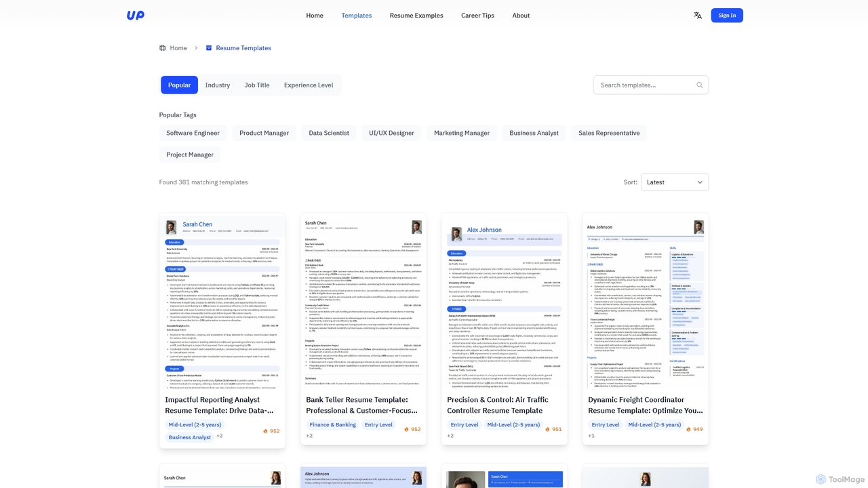The image size is (868, 488).
Task: Open the Air Traffic Controller resume thumbnail
Action: coord(505,302)
